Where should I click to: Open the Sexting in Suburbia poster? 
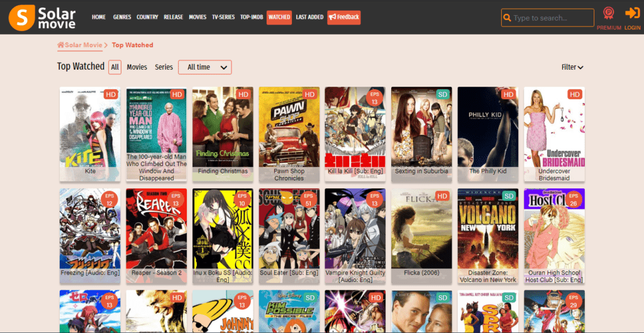pos(422,134)
